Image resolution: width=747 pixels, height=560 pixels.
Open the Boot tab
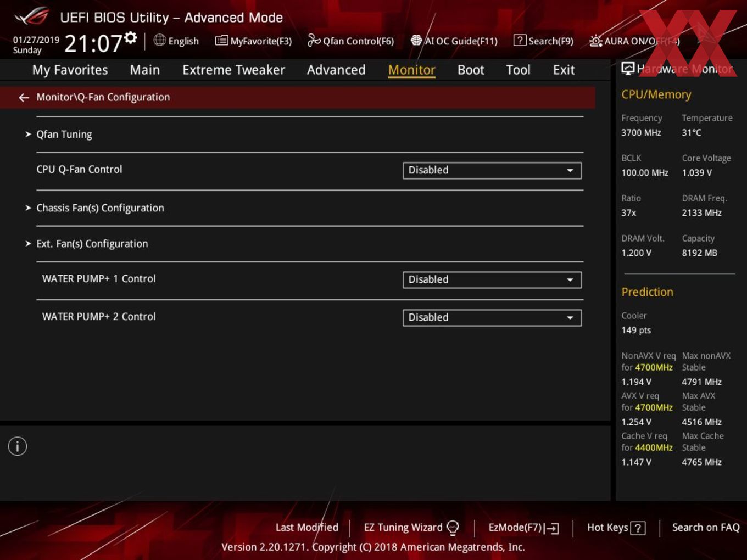(471, 70)
